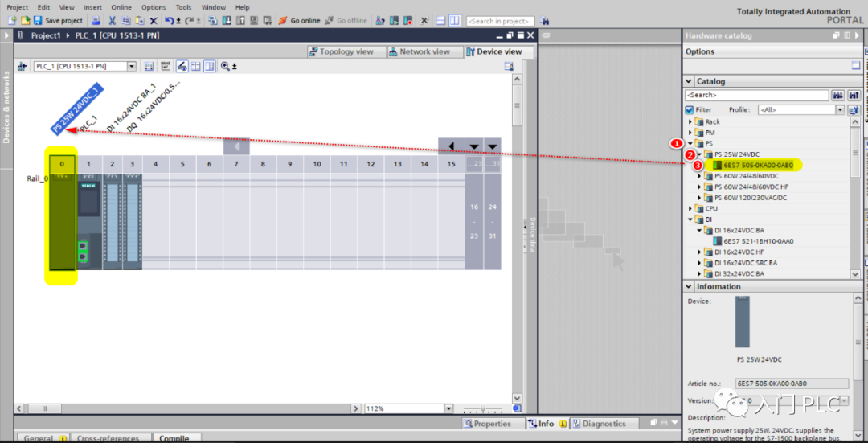
Task: Select 6ES7 505-0KA00-0AB0 catalog item
Action: [x=758, y=165]
